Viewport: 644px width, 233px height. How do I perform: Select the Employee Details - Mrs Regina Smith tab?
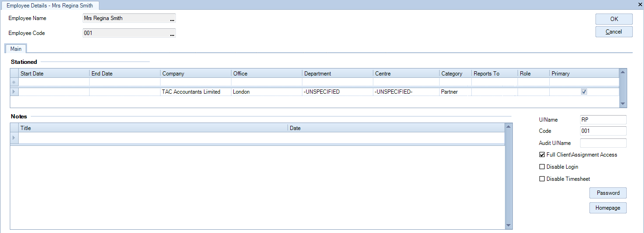(49, 6)
